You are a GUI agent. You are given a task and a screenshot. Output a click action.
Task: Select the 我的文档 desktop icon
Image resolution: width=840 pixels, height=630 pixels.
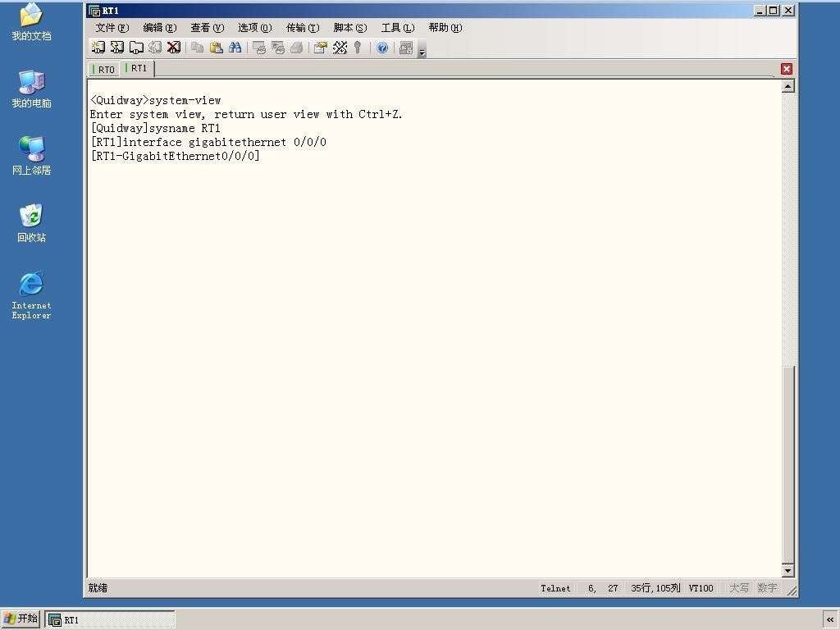pos(32,22)
